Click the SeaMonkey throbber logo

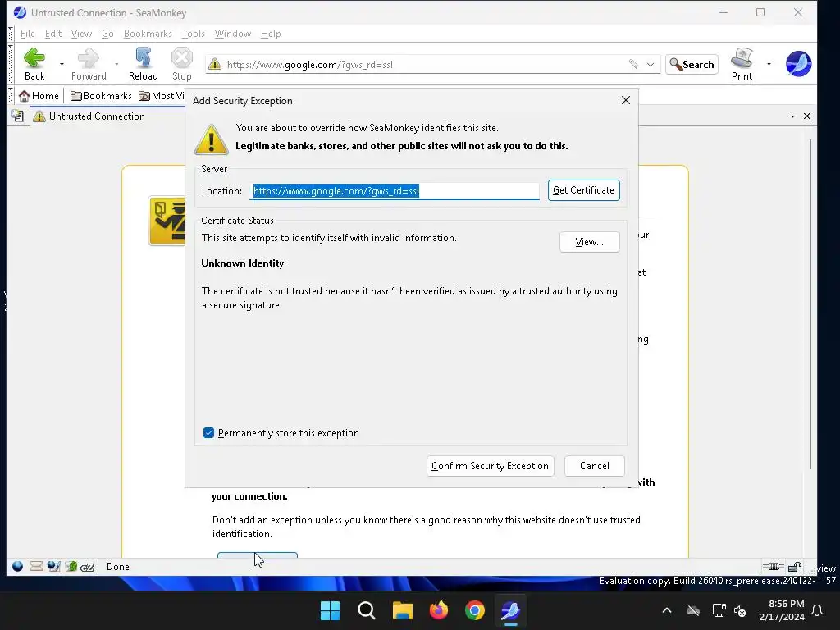tap(798, 64)
